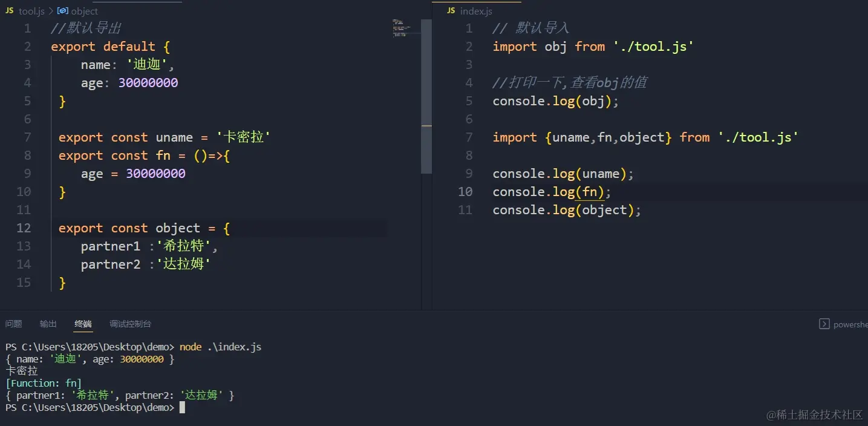Open the 输出 panel tab

tap(48, 324)
